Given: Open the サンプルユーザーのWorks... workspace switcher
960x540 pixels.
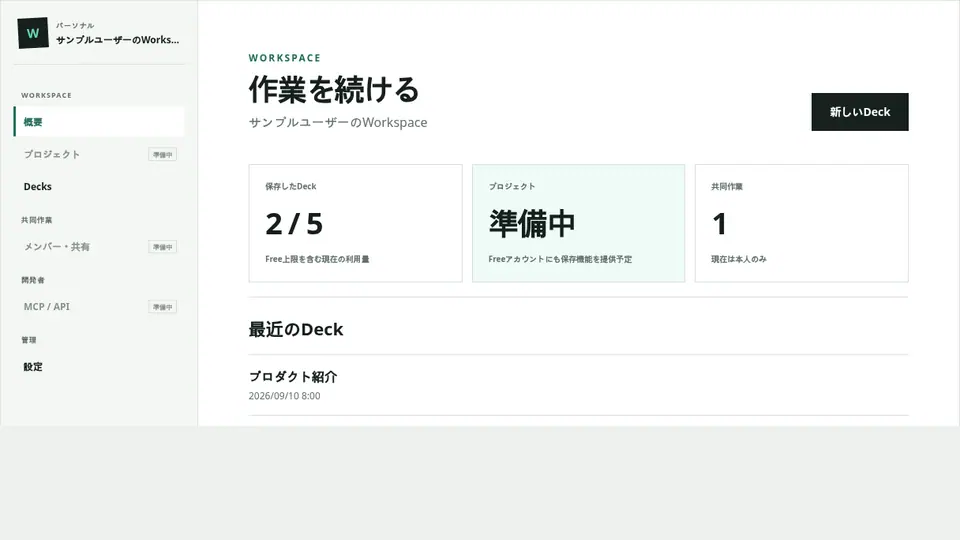Looking at the screenshot, I should pyautogui.click(x=99, y=33).
